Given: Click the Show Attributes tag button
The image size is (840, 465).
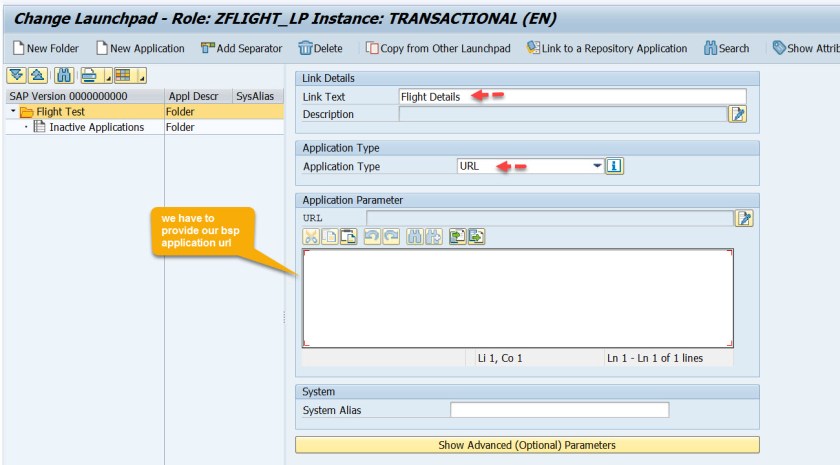Looking at the screenshot, I should 806,48.
